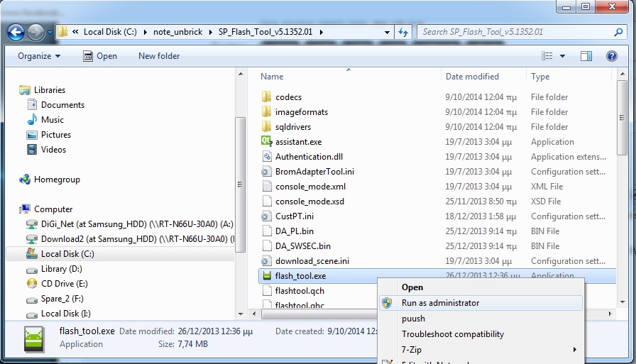Open More view options dropdown arrow
Viewport: 636px width, 364px height.
pos(563,56)
